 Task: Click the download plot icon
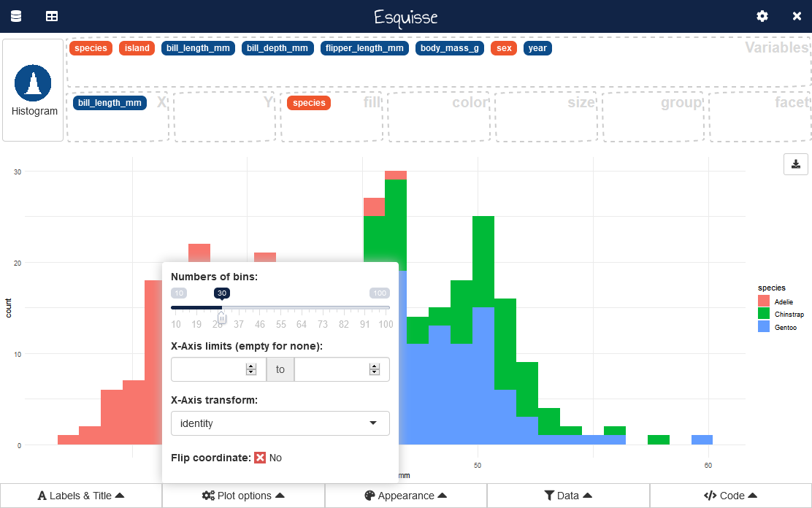coord(795,164)
